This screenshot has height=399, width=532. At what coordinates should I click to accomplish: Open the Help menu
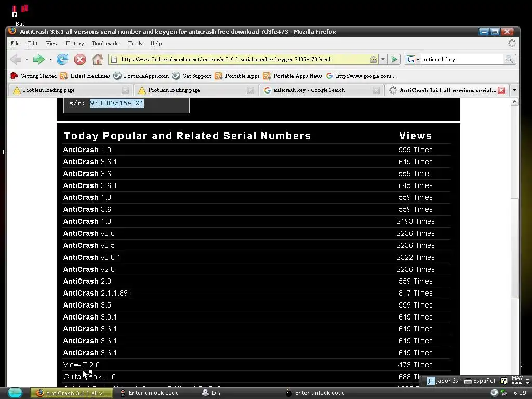tap(156, 44)
